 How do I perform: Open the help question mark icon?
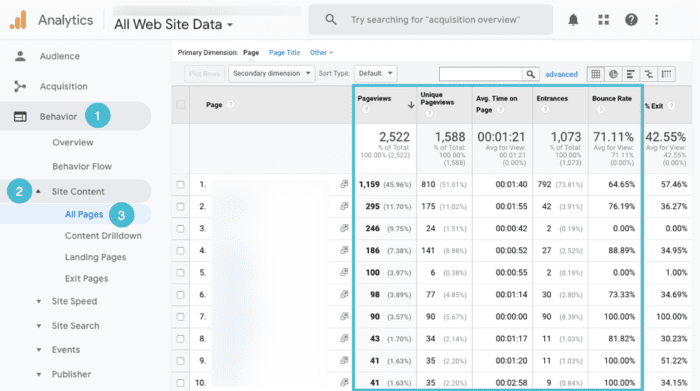[631, 20]
